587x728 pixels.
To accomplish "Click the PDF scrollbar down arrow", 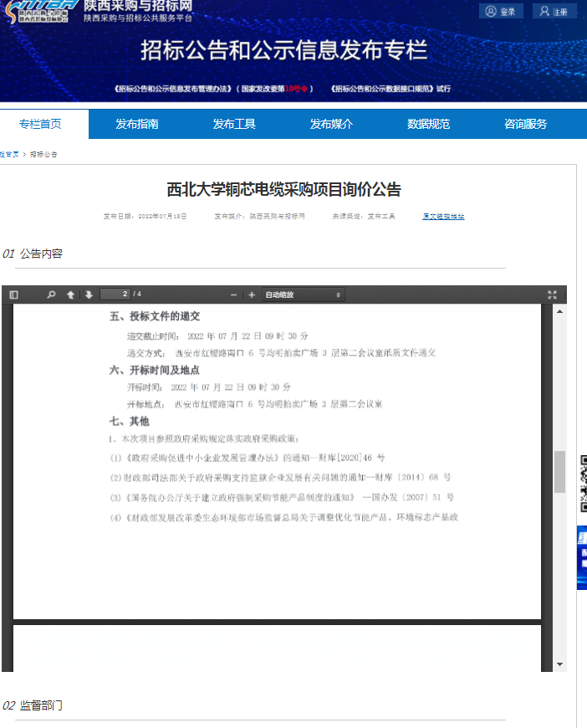I will 559,664.
